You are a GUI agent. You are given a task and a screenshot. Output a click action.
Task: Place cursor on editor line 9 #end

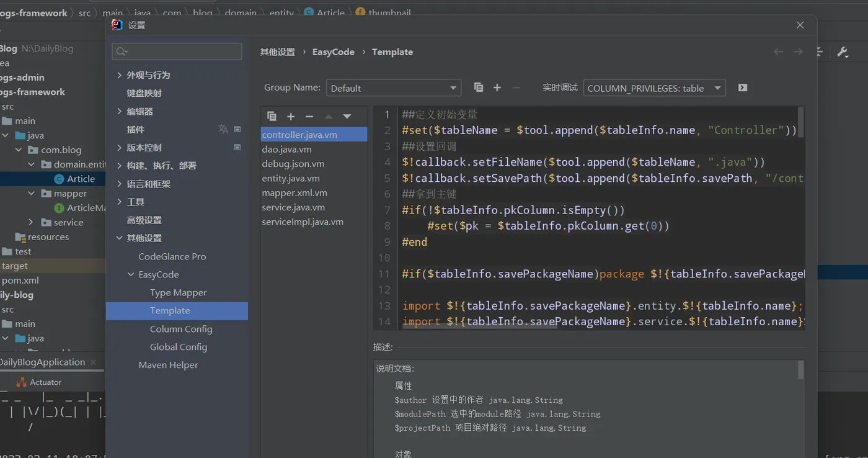tap(414, 242)
